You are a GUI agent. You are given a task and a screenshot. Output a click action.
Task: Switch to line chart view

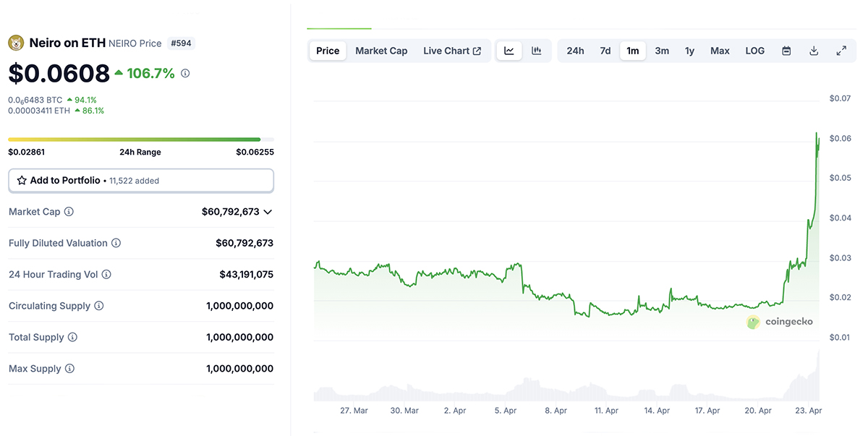pos(509,51)
